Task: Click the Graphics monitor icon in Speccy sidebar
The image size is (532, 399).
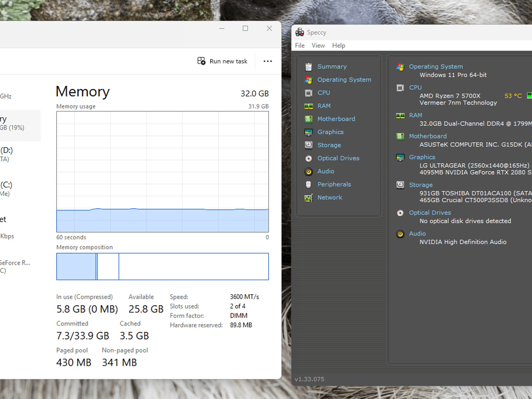Action: 308,132
